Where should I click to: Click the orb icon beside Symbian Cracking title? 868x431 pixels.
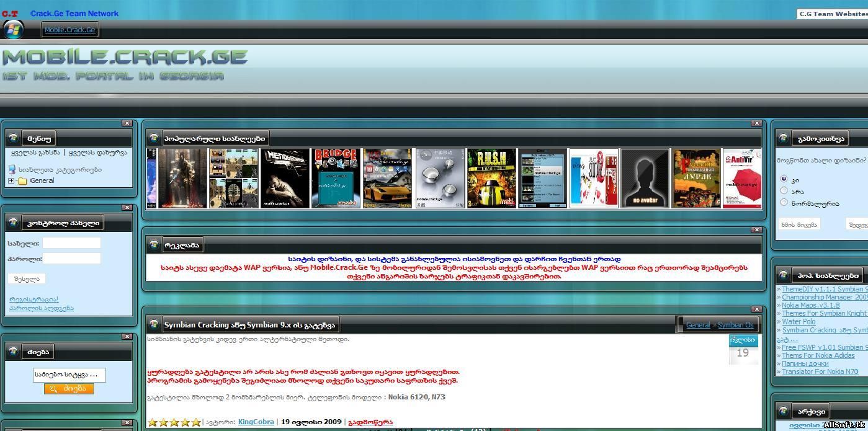153,324
